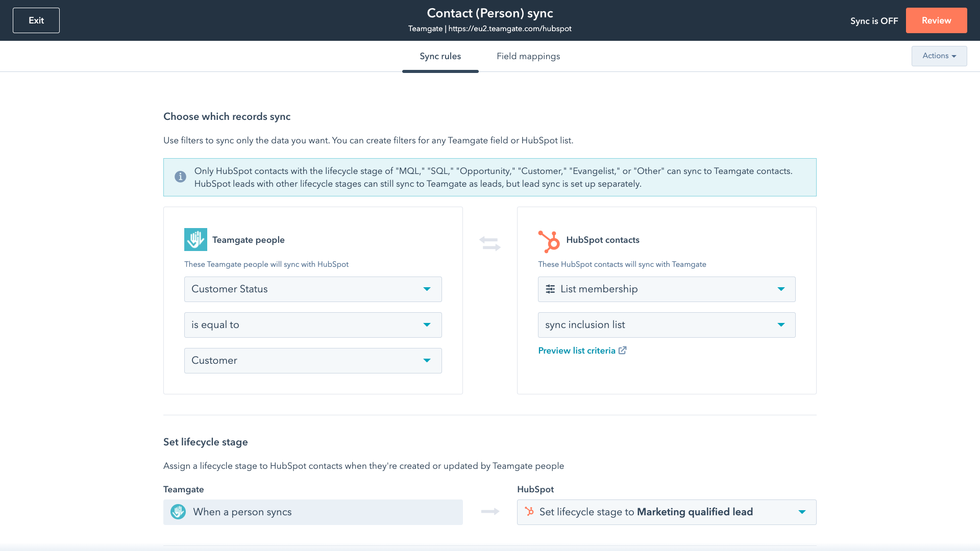Select the Sync rules tab
The image size is (980, 551).
pyautogui.click(x=440, y=56)
